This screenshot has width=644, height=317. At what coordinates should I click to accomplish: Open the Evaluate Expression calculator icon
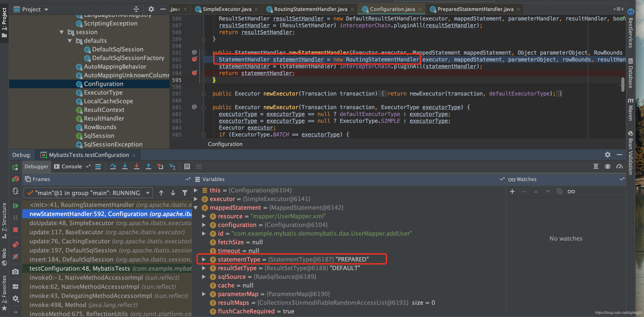(187, 166)
